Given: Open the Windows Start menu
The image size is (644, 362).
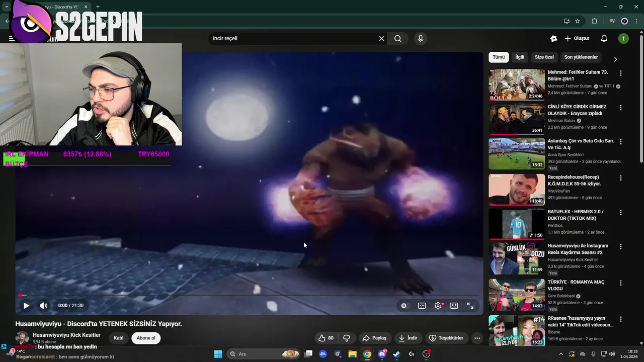Looking at the screenshot, I should [x=218, y=354].
